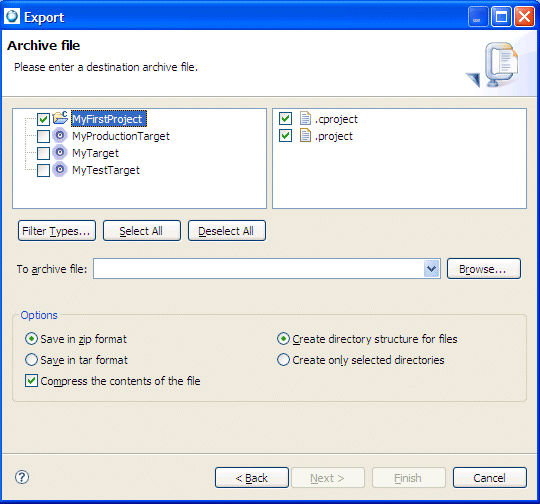Viewport: 540px width, 504px height.
Task: Toggle Compress the contents of the file
Action: (31, 381)
